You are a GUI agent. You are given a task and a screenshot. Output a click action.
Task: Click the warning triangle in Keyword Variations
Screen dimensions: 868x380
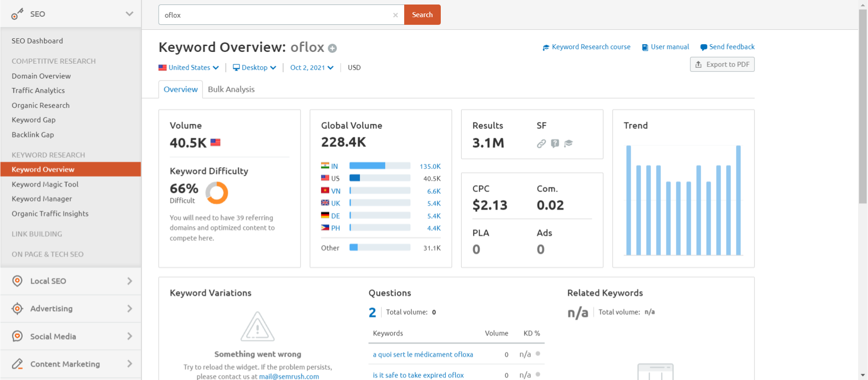[258, 326]
